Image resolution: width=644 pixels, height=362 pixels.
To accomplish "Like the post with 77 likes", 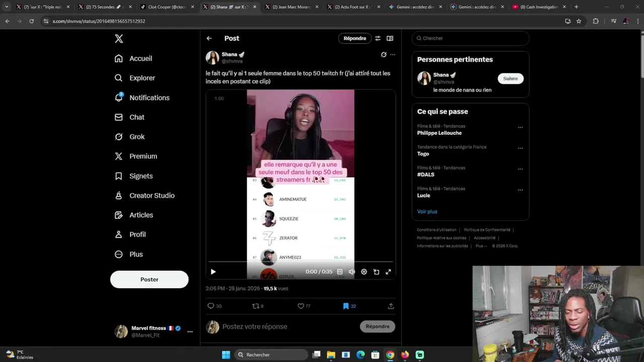I will pyautogui.click(x=304, y=306).
